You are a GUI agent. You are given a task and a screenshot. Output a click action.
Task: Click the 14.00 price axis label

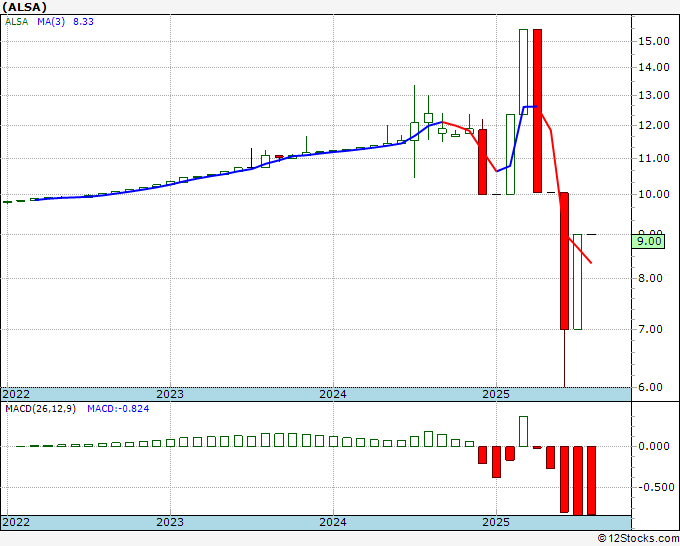click(654, 67)
